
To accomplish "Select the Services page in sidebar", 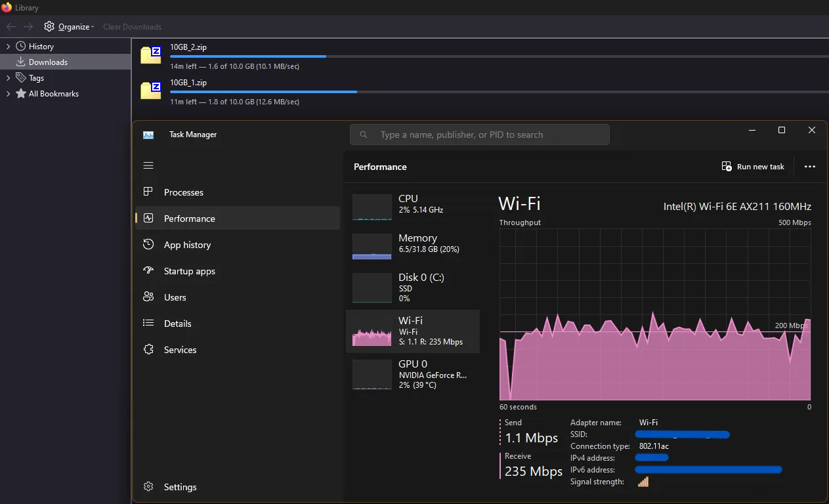I will coord(180,349).
